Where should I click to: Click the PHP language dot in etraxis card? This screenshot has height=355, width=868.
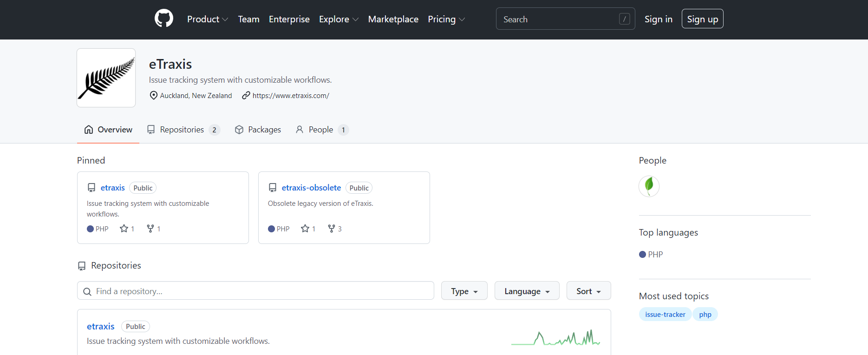90,229
